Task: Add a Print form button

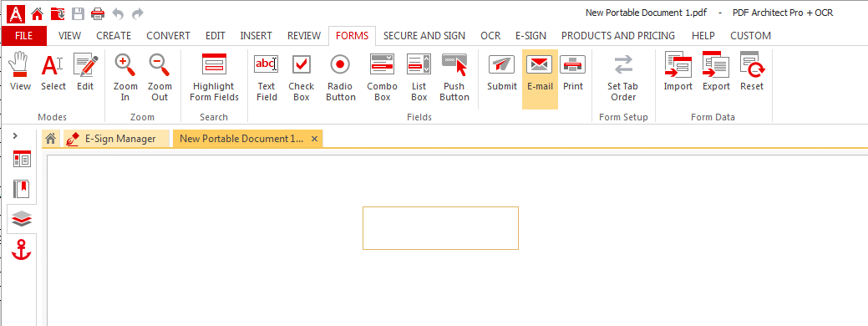Action: tap(573, 72)
